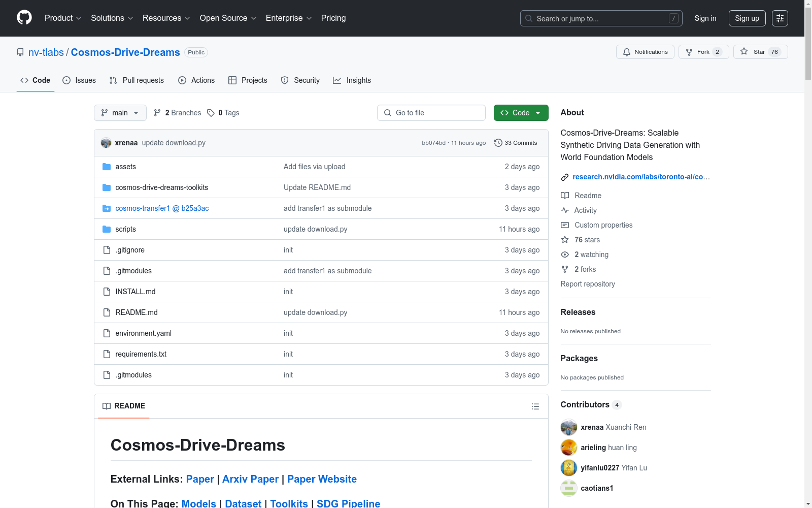Open the nv-tlabs organization link
The width and height of the screenshot is (812, 508).
[46, 52]
